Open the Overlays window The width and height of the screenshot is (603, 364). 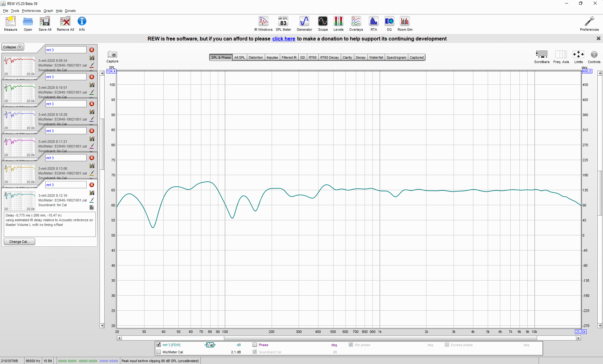(x=356, y=24)
